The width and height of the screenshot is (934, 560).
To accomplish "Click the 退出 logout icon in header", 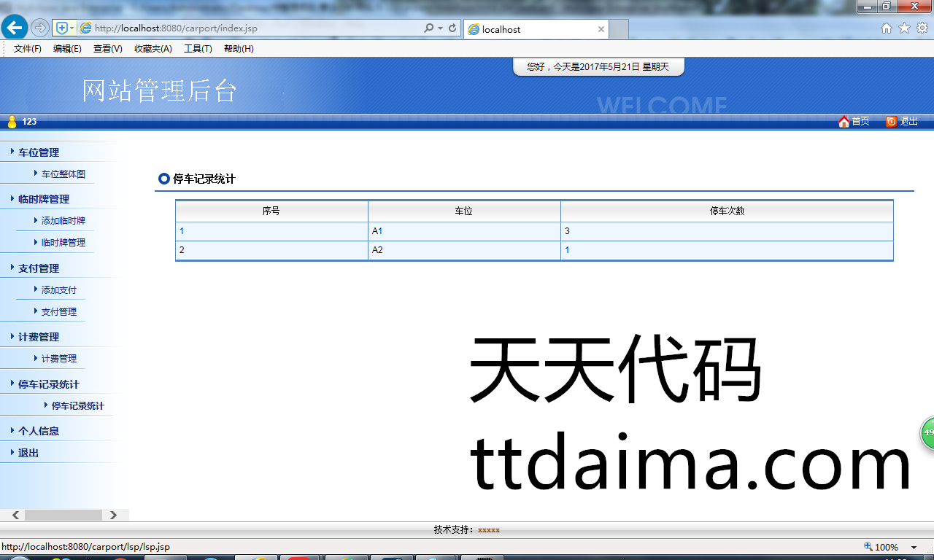I will coord(891,122).
